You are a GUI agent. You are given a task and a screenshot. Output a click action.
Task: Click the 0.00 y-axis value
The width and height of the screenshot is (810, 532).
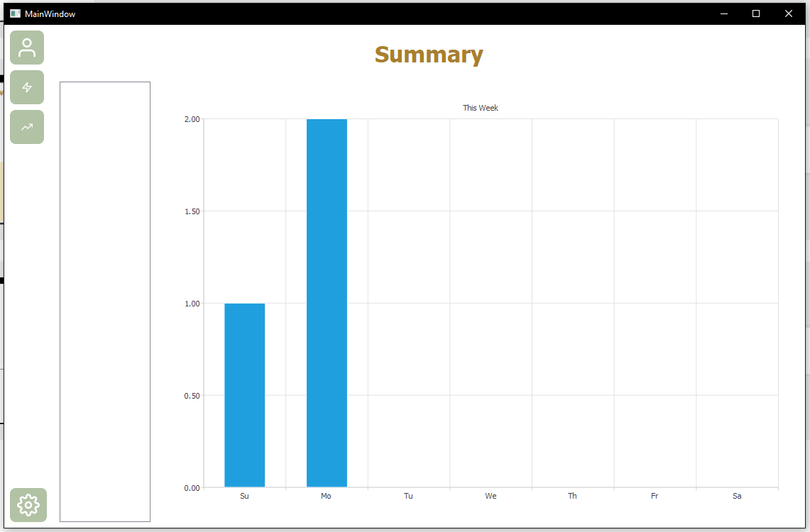tap(192, 488)
